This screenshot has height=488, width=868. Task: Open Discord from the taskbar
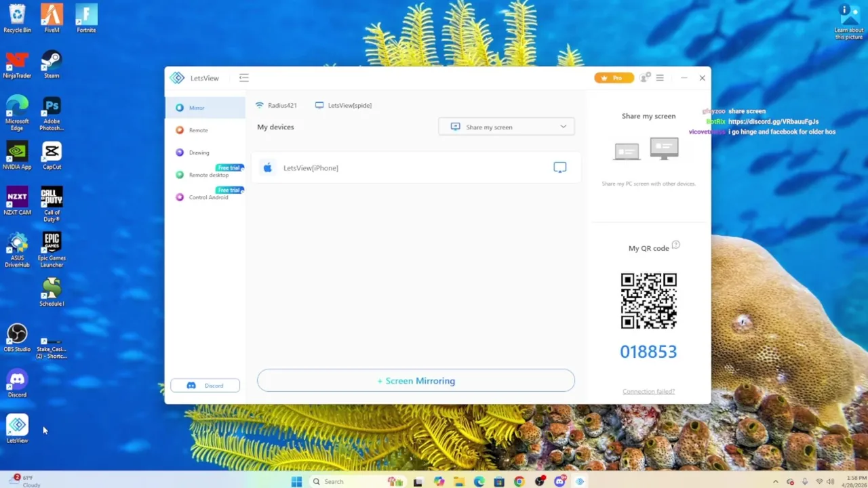point(559,481)
